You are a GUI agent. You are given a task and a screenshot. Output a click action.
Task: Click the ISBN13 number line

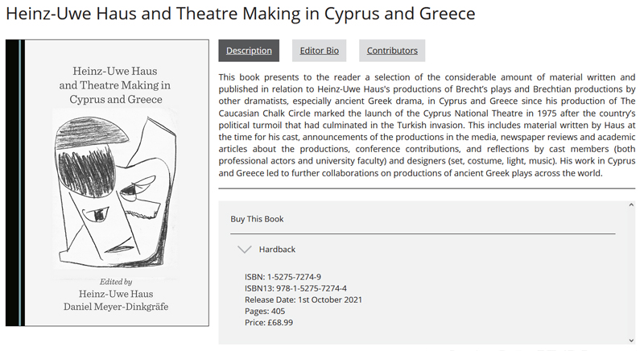(295, 288)
